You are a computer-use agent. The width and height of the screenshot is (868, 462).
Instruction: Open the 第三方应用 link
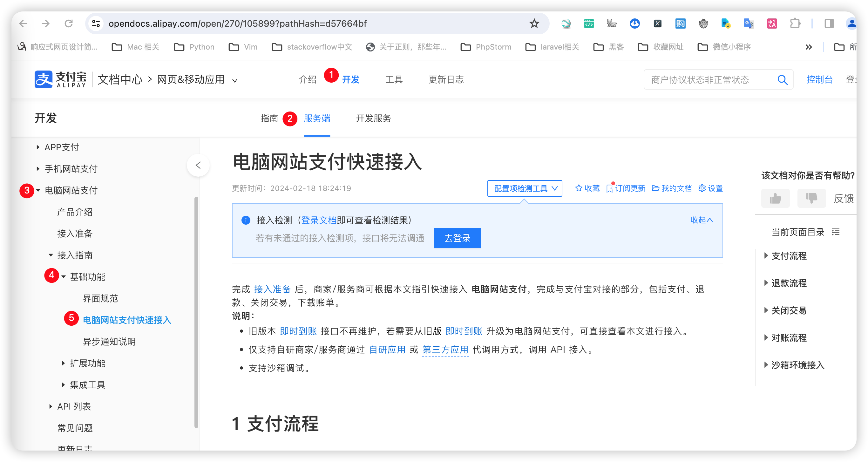[x=445, y=350]
